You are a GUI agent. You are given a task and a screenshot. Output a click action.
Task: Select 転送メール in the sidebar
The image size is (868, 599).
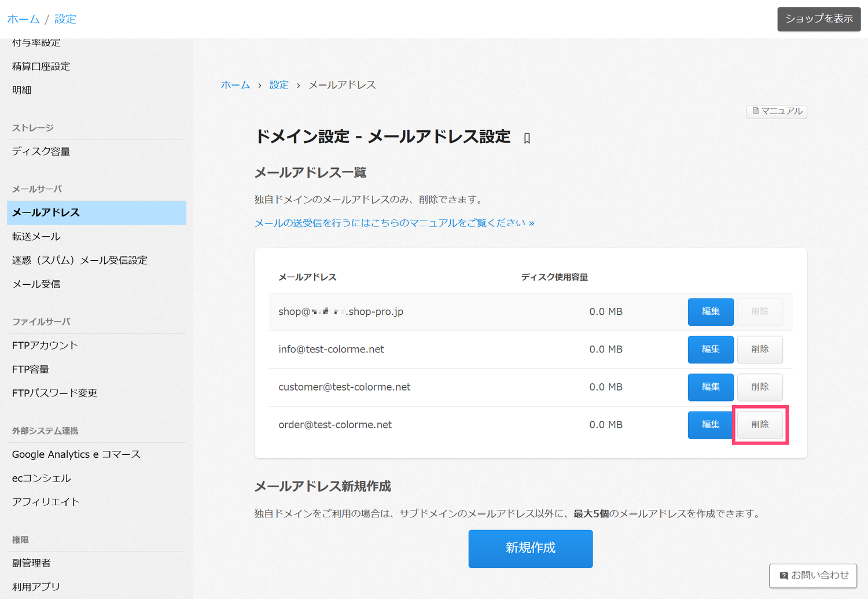36,237
